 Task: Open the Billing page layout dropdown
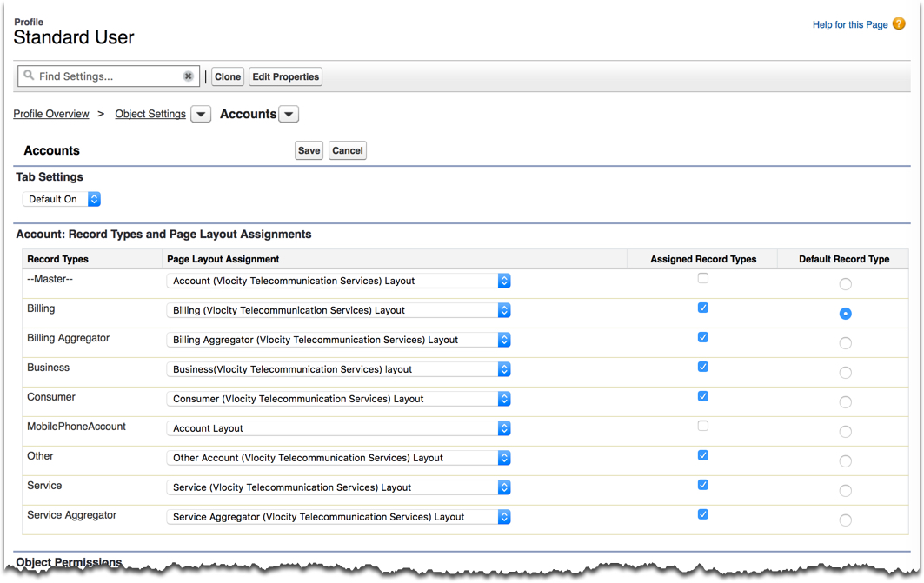point(503,310)
